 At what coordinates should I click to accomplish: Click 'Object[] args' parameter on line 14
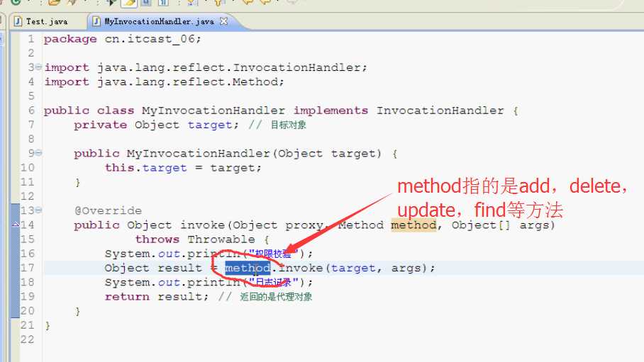(x=501, y=225)
